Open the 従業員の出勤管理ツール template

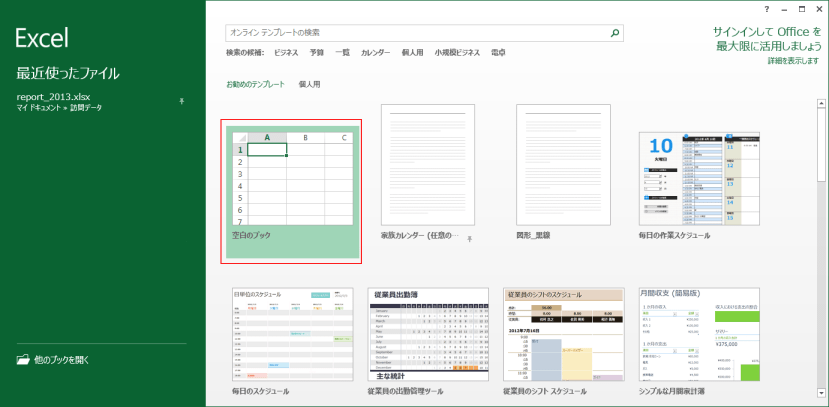(x=428, y=333)
